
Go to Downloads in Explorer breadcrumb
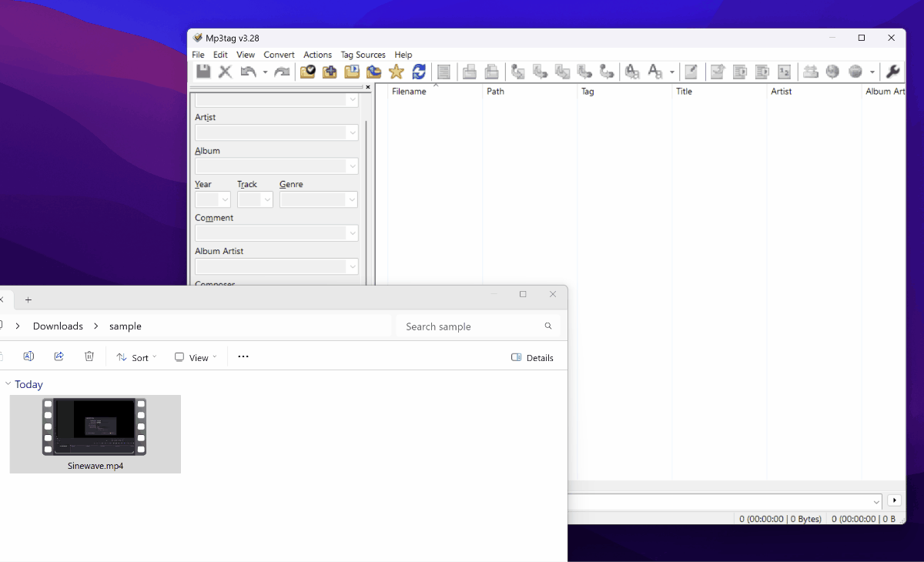click(58, 326)
